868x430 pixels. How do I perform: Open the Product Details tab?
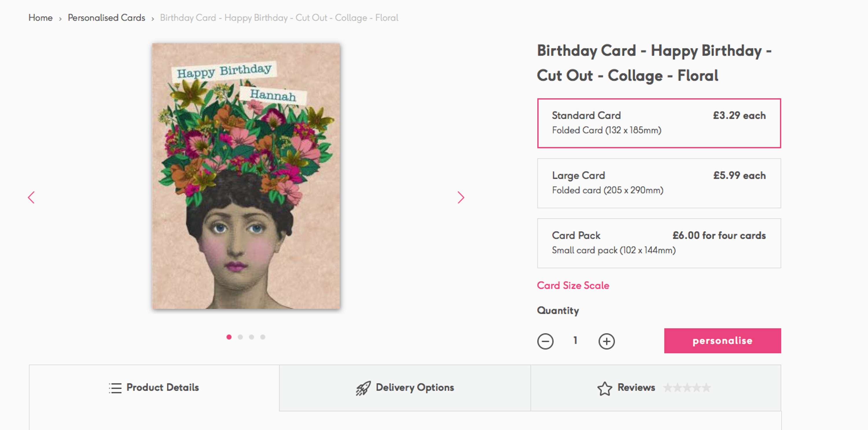tap(154, 387)
